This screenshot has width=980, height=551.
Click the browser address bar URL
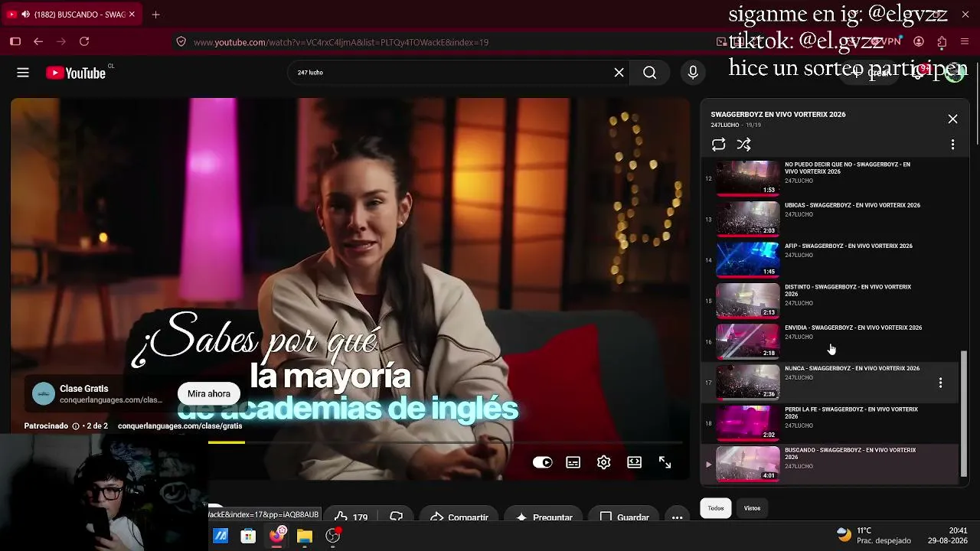coord(341,42)
